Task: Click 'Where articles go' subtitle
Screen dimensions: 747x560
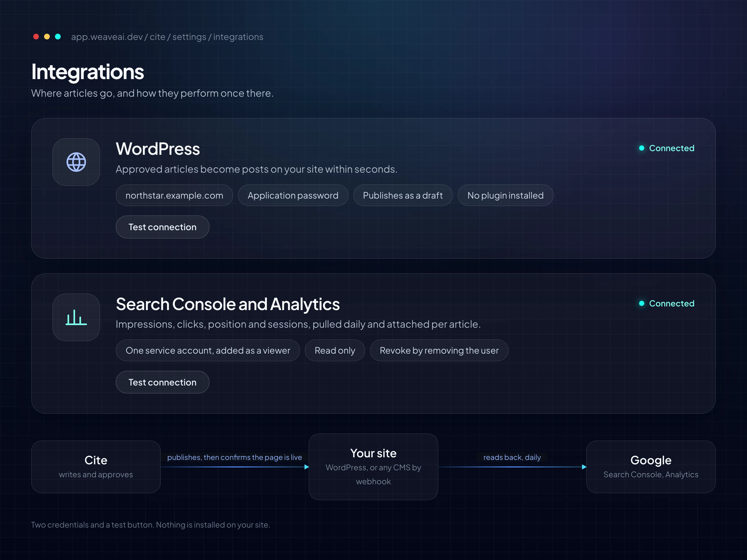Action: click(x=152, y=93)
